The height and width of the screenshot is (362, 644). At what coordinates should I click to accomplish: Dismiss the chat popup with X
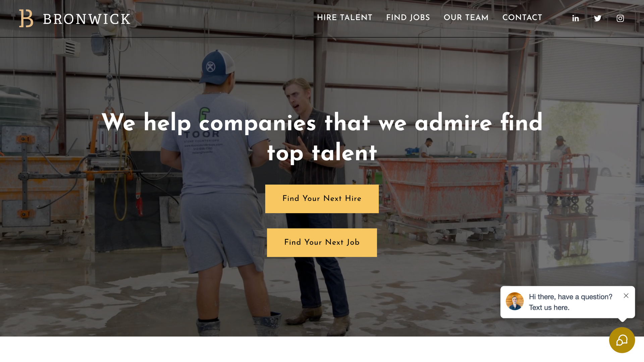tap(626, 296)
